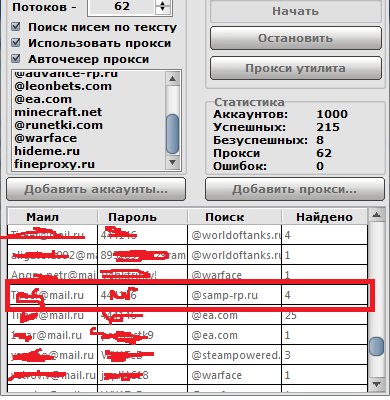Select the Найдено cell showing 3
Viewport: 390px width, 400px height.
pyautogui.click(x=325, y=355)
